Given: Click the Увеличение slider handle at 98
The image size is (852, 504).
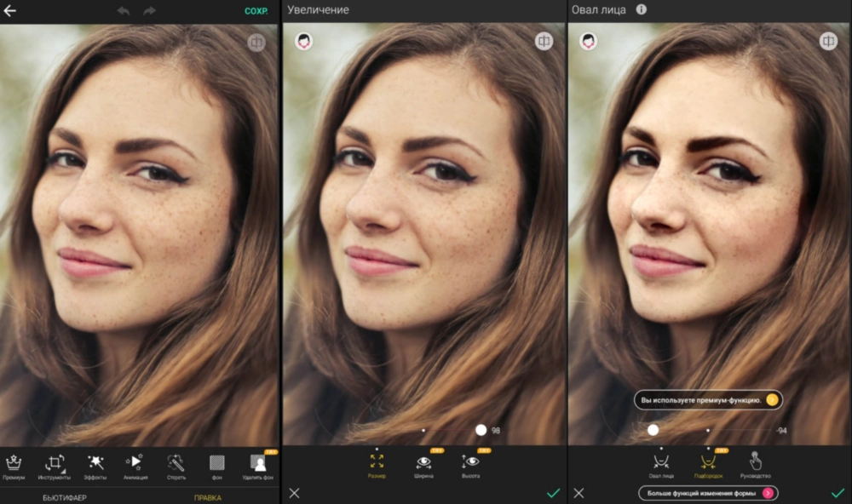Looking at the screenshot, I should coord(481,430).
